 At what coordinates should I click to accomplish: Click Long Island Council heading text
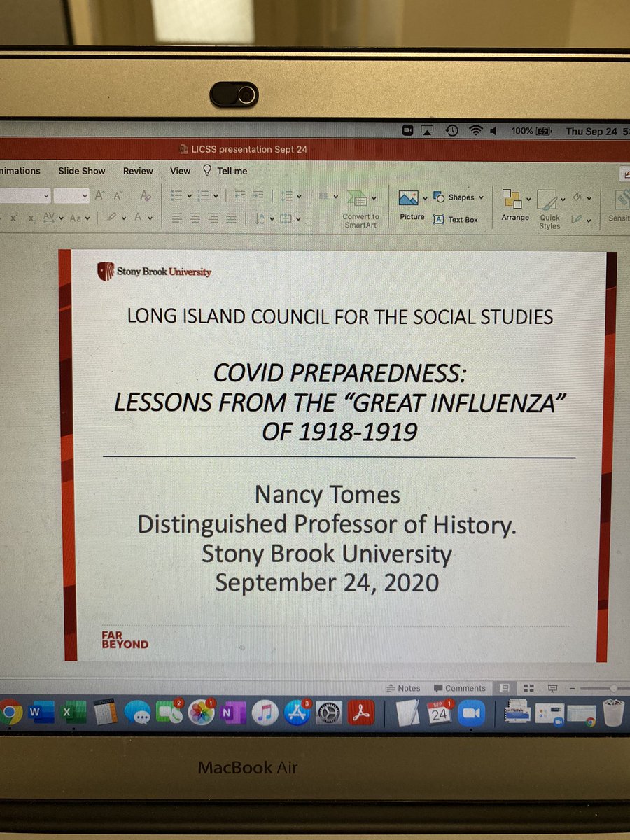340,316
